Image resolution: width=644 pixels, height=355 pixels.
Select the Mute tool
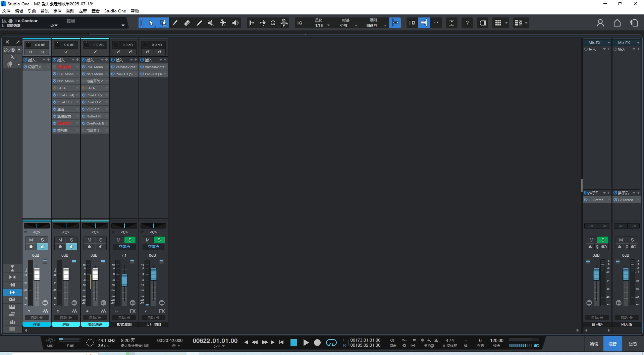coord(211,23)
